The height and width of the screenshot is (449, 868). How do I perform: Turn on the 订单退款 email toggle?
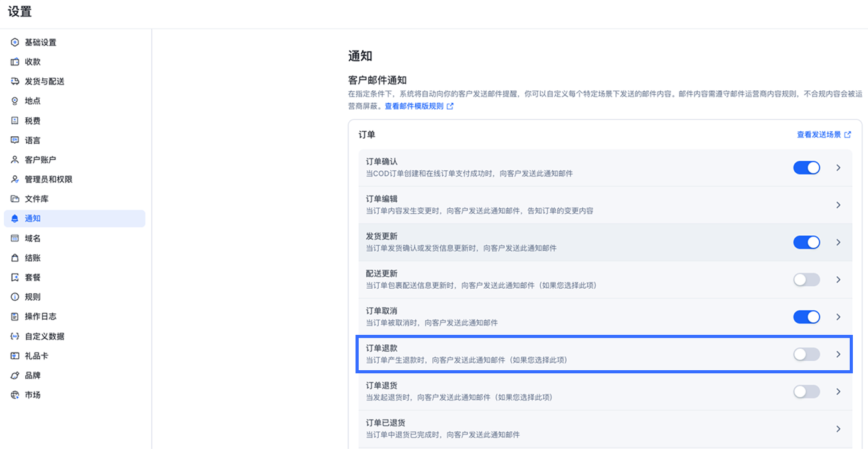point(806,354)
